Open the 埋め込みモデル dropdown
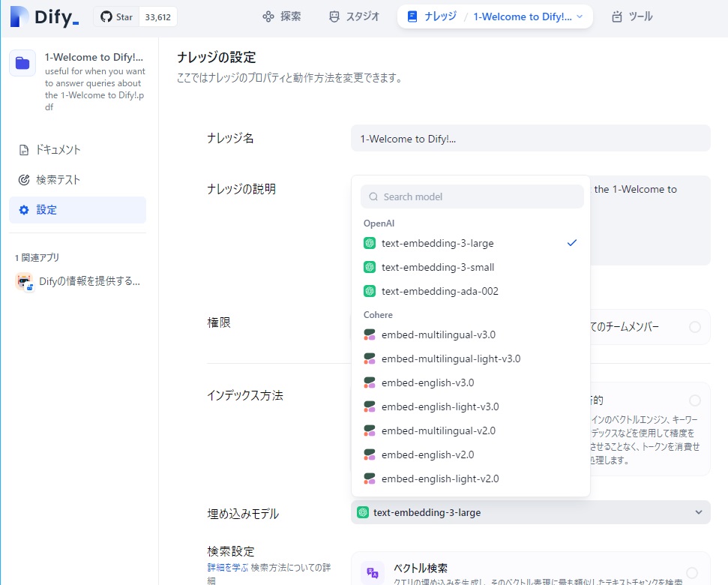 point(531,512)
